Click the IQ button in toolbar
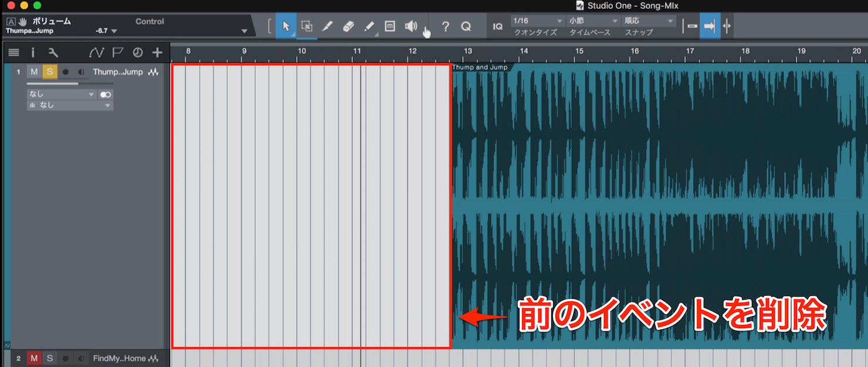868x367 pixels. [x=497, y=26]
